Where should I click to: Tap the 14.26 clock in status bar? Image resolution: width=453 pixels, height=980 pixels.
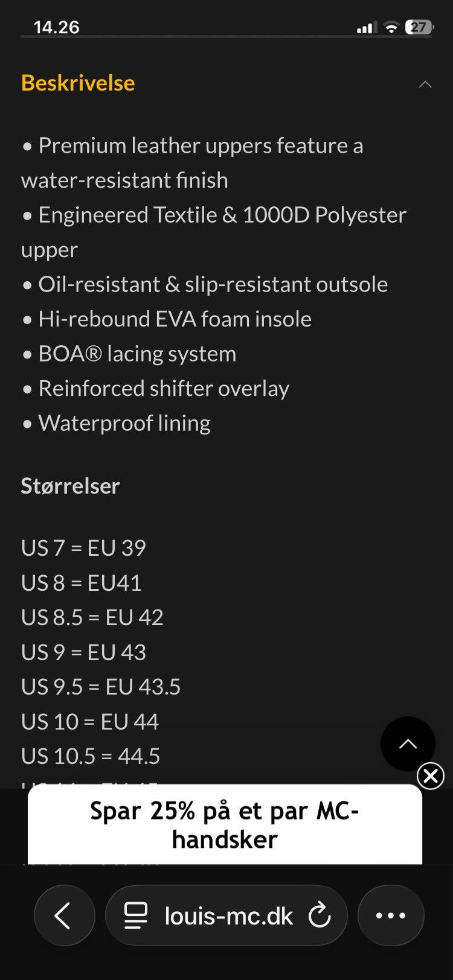(57, 27)
